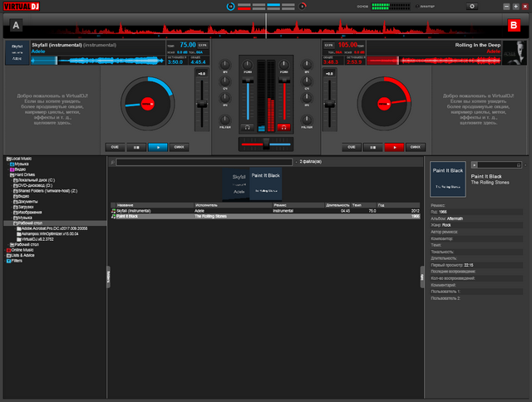Collapse the Hard Drives tree node
The image size is (532, 402).
click(10, 174)
